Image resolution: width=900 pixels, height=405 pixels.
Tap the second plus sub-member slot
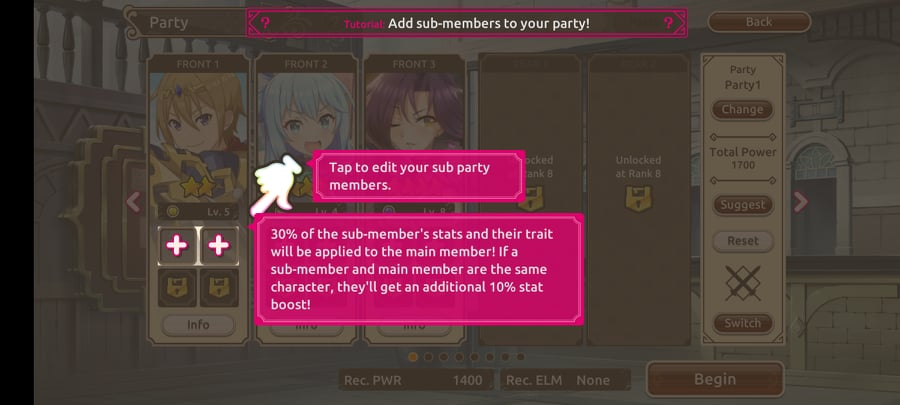pyautogui.click(x=219, y=246)
